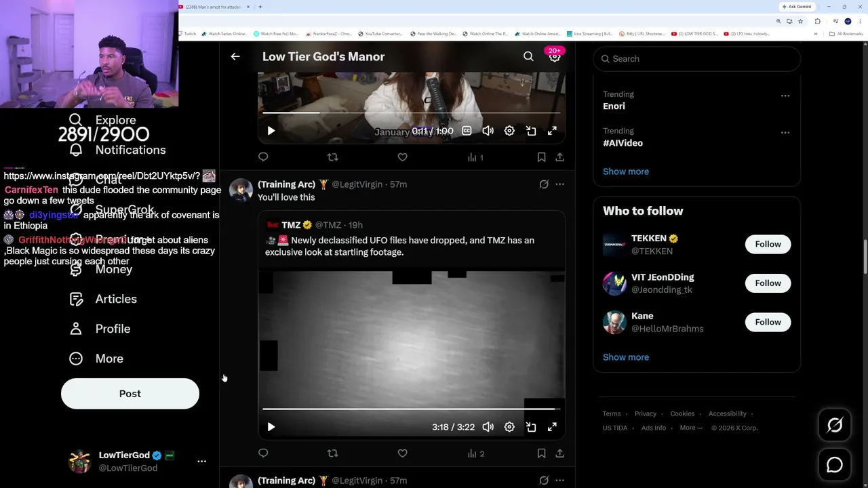The height and width of the screenshot is (488, 868).
Task: Open account menu dots beside LowTierGod
Action: (x=201, y=461)
